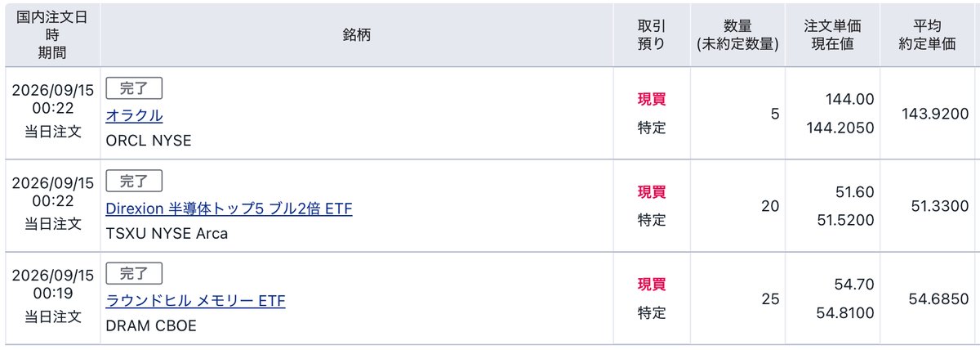The image size is (980, 350).
Task: Click 完了 status badge for TSXU order
Action: (134, 181)
